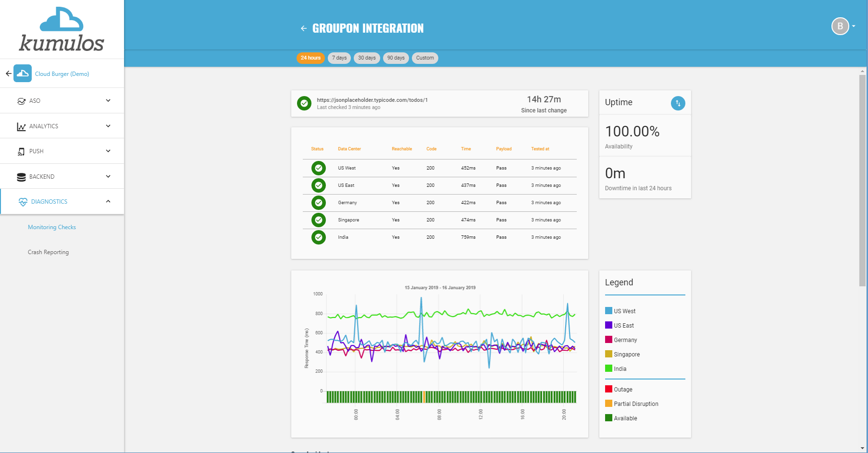Click the Available legend swatch

point(608,418)
